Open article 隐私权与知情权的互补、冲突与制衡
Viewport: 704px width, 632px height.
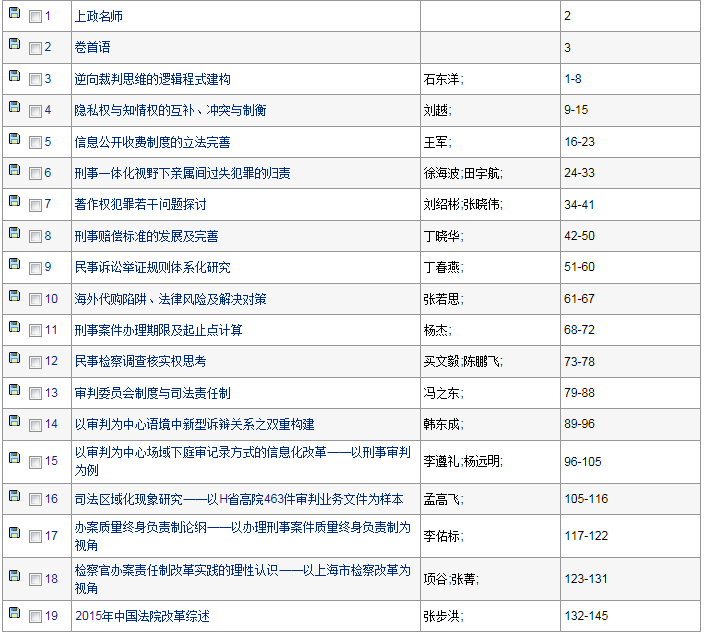pos(170,110)
